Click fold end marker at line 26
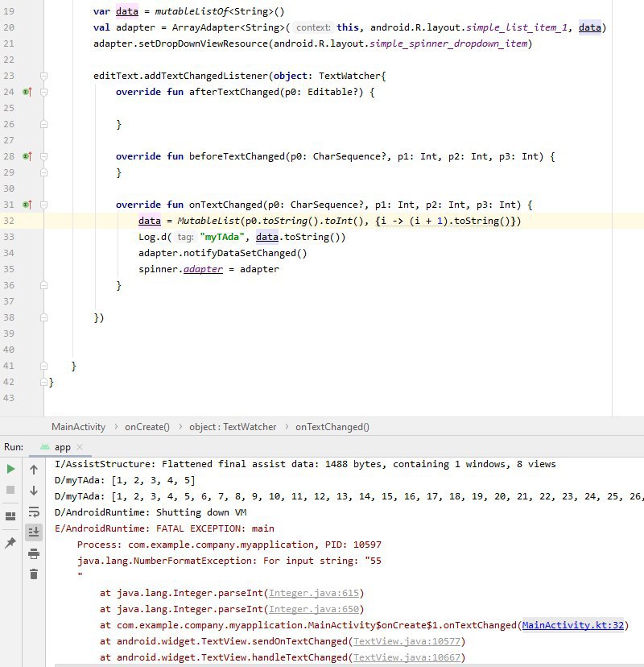The image size is (644, 667). (43, 124)
